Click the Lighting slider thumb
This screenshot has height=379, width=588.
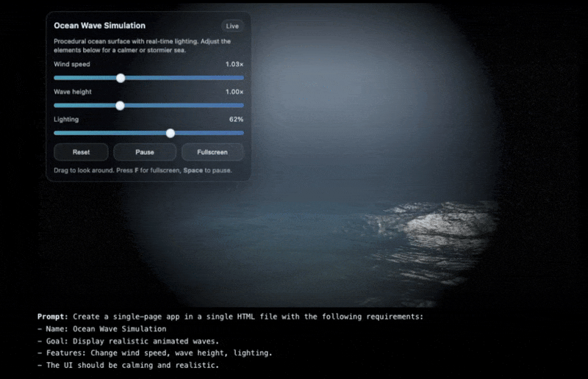pos(171,133)
